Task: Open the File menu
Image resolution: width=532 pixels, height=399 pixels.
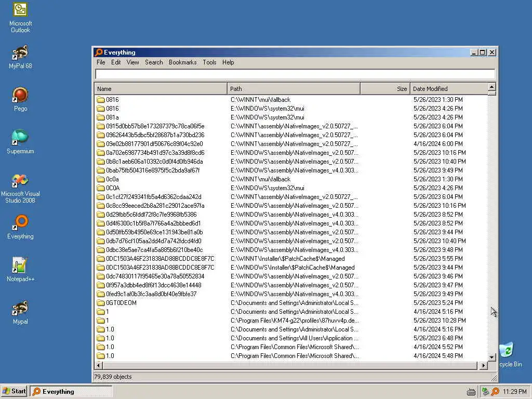Action: [101, 62]
